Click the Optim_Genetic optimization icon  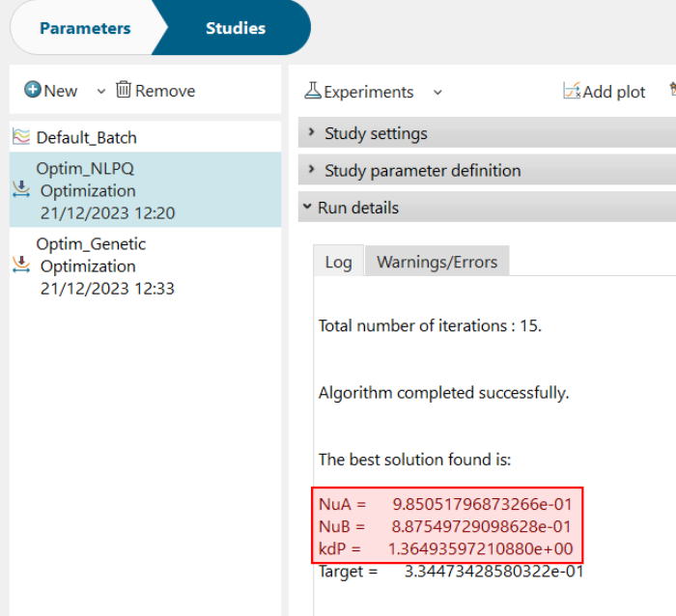[x=21, y=266]
